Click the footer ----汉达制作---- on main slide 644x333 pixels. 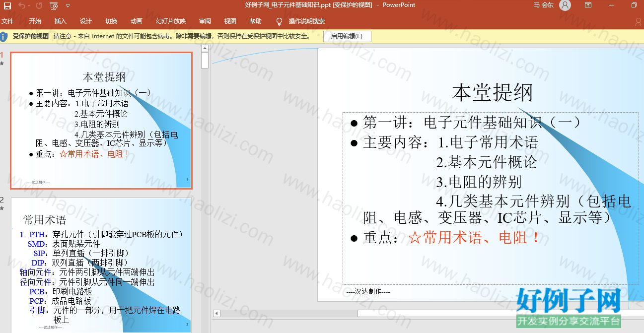(x=368, y=291)
